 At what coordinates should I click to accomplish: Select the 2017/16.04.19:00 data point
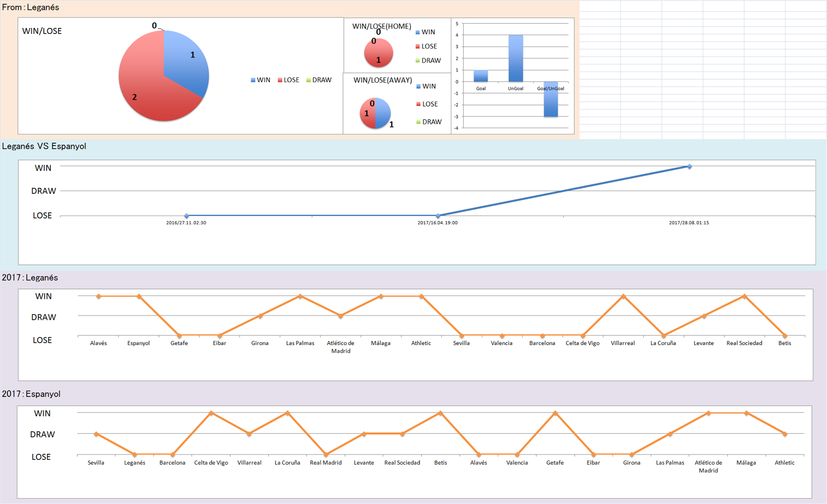point(438,216)
